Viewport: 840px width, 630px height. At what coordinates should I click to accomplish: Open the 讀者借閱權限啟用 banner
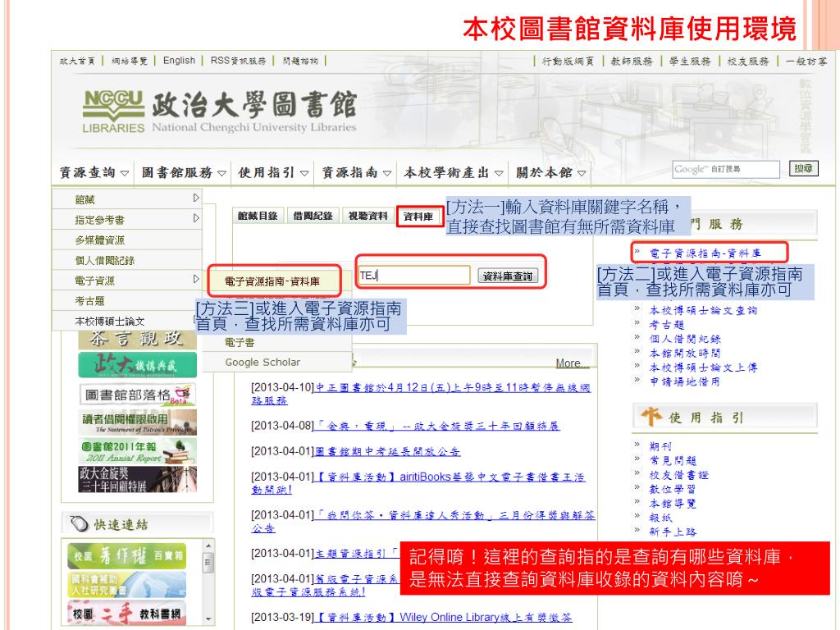click(137, 422)
